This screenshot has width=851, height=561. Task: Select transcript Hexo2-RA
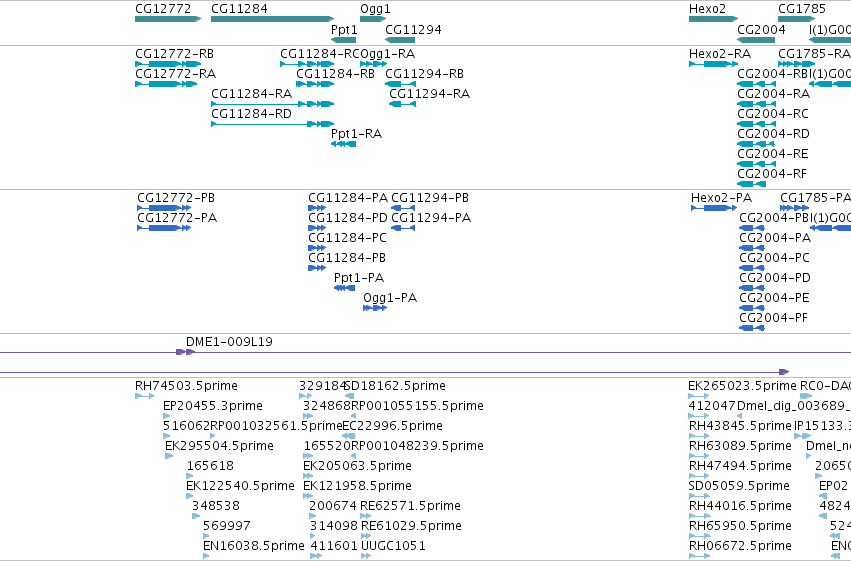pos(713,64)
